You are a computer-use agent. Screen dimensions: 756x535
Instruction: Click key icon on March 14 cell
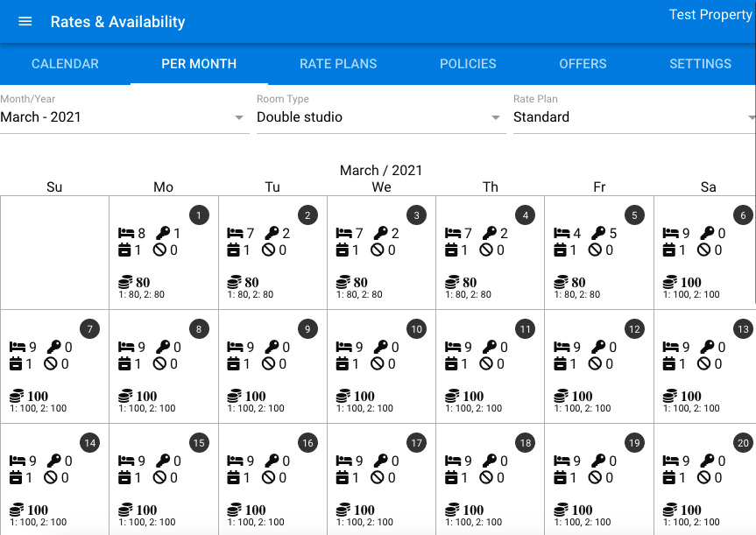pos(53,461)
